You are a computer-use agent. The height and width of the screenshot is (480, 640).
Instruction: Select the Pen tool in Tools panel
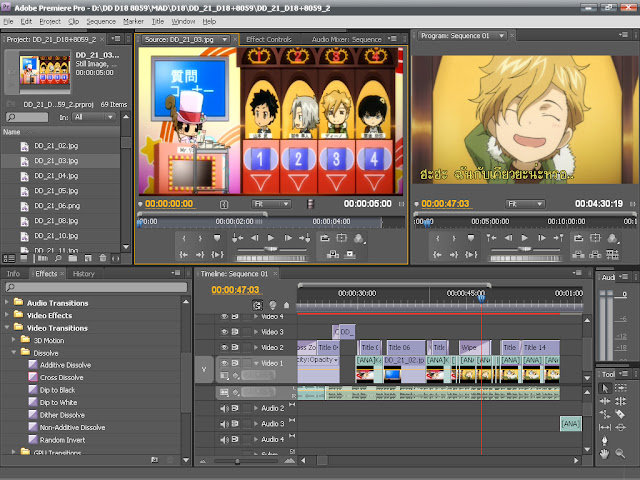click(604, 440)
